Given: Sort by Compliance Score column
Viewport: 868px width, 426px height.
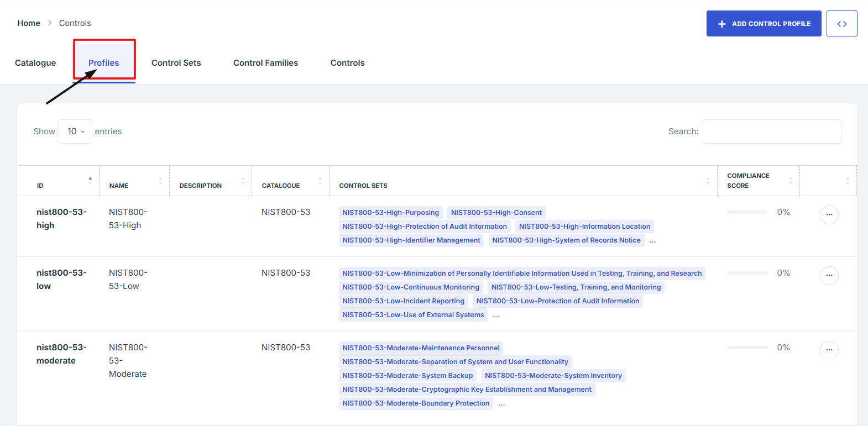Looking at the screenshot, I should (x=790, y=181).
